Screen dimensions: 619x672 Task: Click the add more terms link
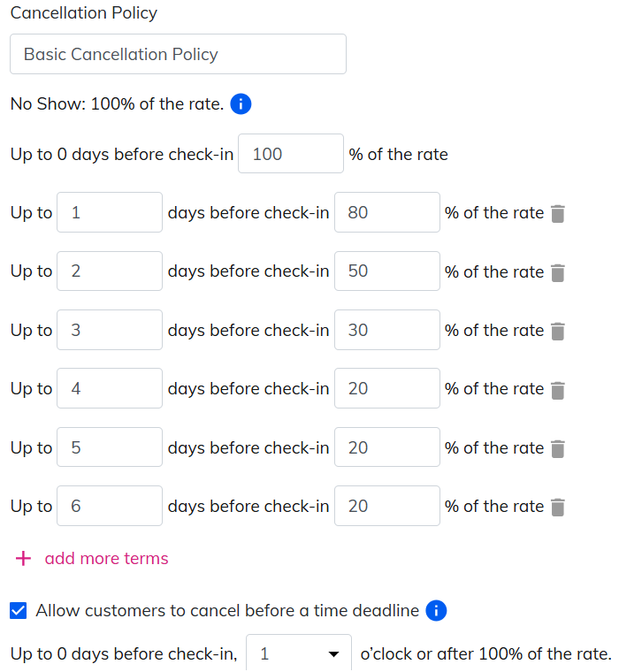click(106, 559)
